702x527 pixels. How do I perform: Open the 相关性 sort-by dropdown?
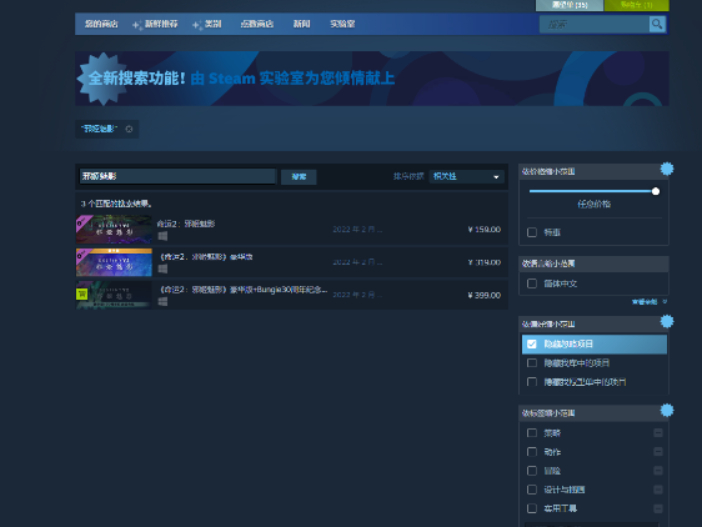point(467,176)
